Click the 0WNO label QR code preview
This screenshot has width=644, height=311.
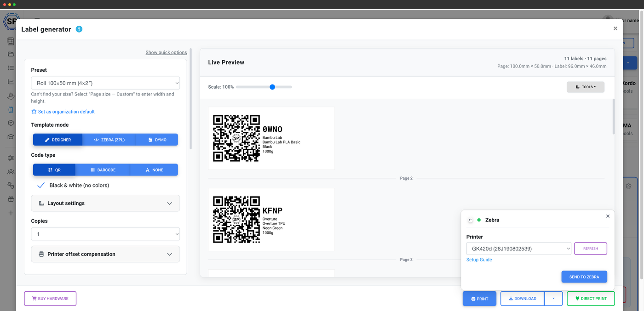[236, 138]
